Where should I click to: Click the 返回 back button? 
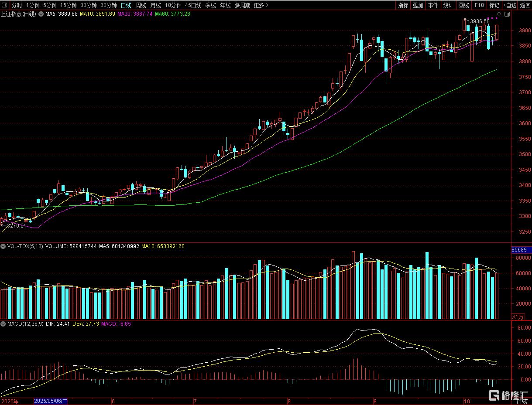point(525,5)
